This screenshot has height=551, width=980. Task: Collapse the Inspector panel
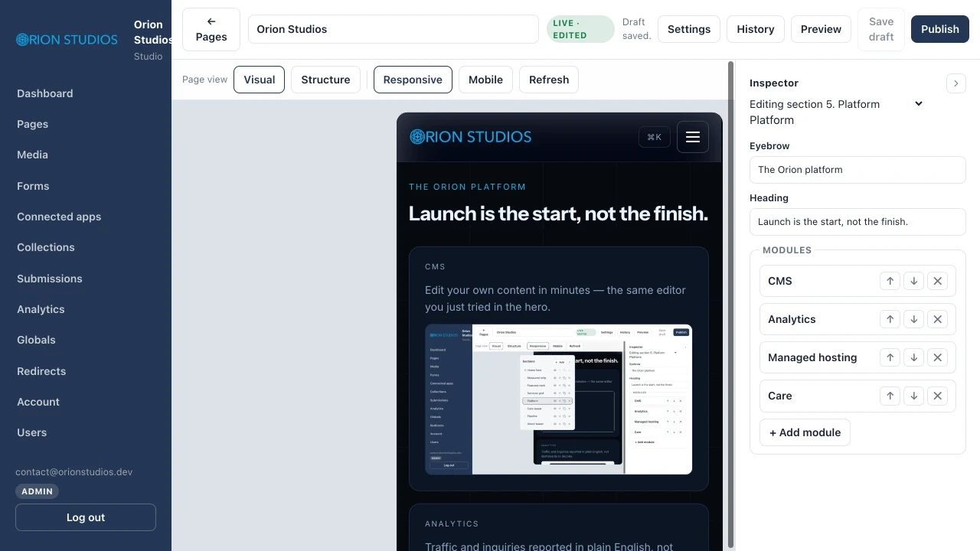[x=955, y=83]
